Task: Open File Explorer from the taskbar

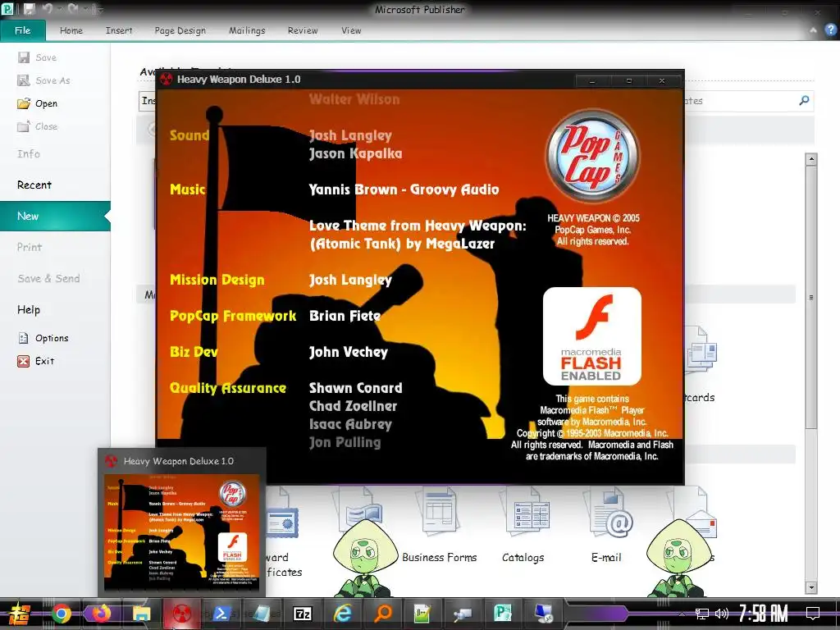Action: (141, 614)
